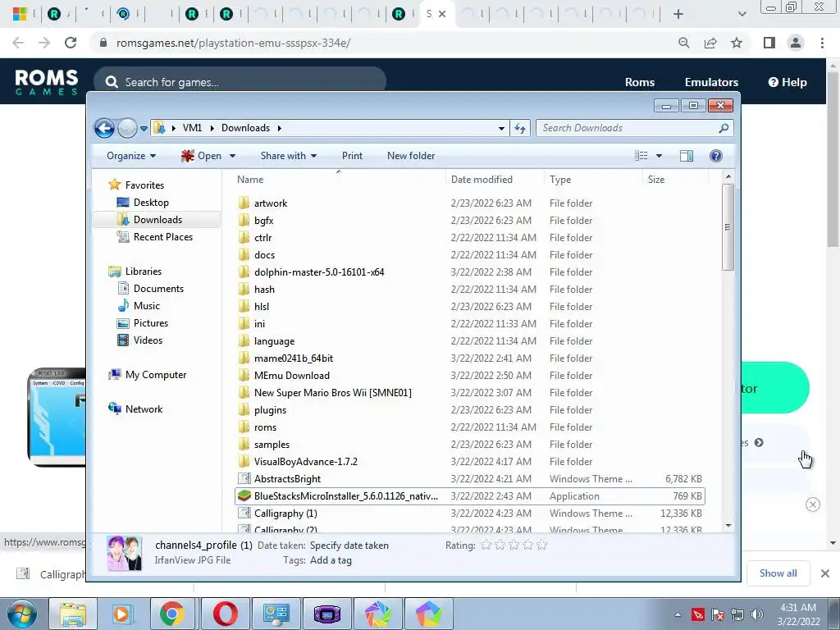Click the search magnifier in Search Downloads
The width and height of the screenshot is (840, 630).
tap(724, 128)
